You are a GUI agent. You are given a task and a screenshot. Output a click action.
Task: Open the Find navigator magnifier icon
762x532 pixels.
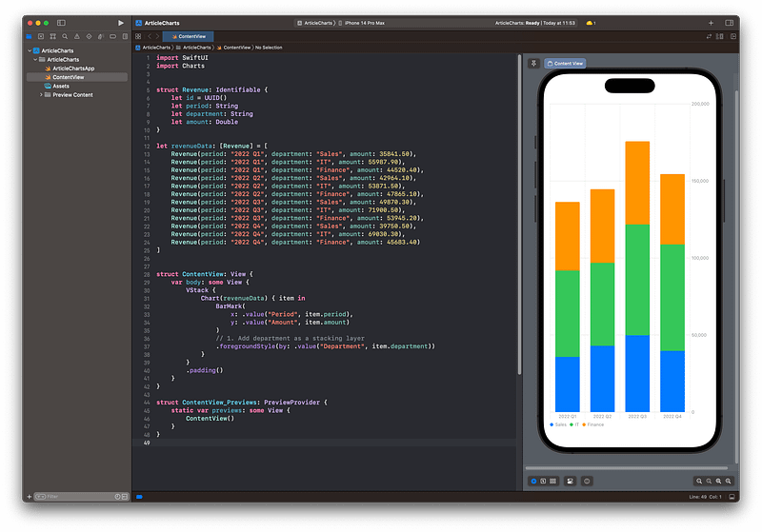click(x=65, y=36)
